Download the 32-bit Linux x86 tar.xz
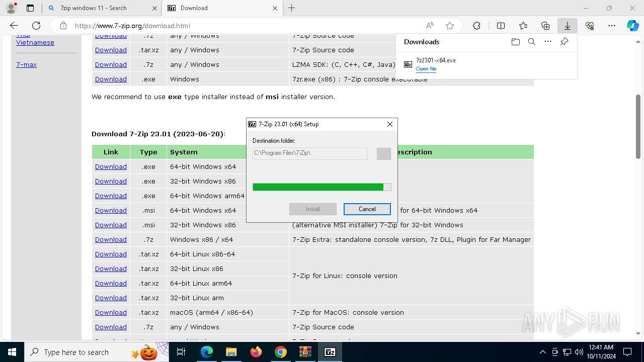 click(111, 268)
